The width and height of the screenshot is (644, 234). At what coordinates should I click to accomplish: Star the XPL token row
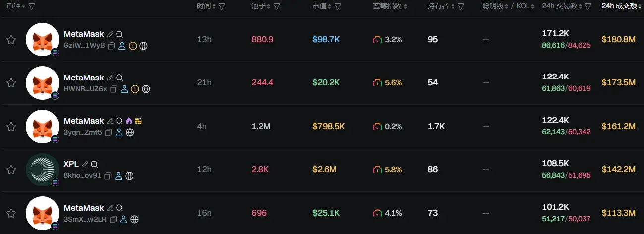11,170
